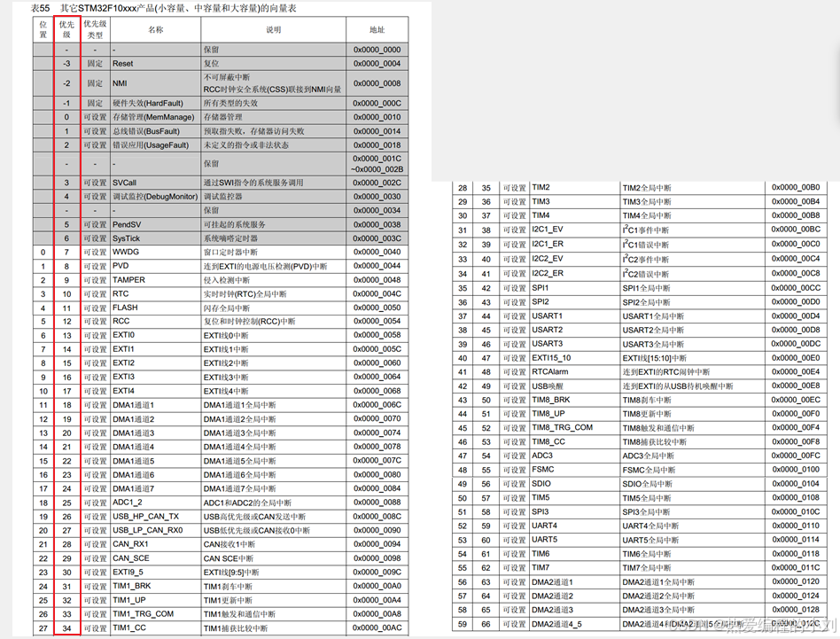Click the "名称" column header
Viewport: 840px width, 639px height.
tap(155, 30)
